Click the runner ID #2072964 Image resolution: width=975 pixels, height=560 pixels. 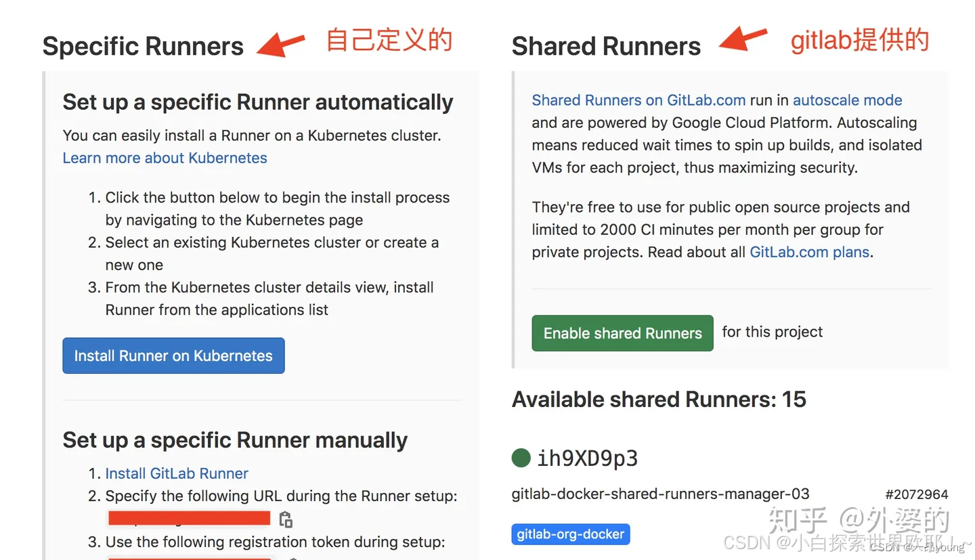click(916, 494)
